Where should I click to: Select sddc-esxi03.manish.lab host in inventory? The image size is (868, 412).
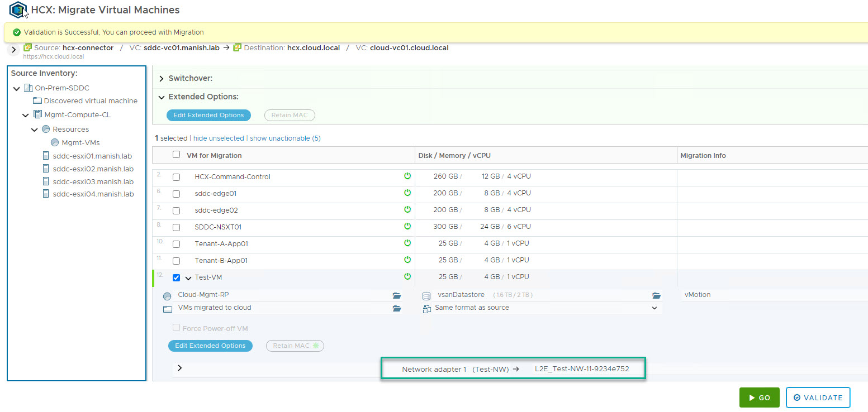point(93,181)
